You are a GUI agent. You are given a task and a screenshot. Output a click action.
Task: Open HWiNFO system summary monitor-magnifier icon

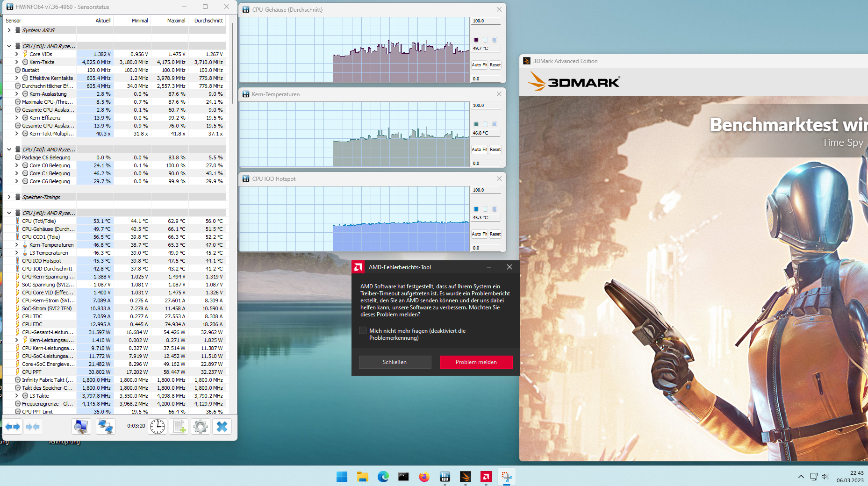tap(81, 427)
